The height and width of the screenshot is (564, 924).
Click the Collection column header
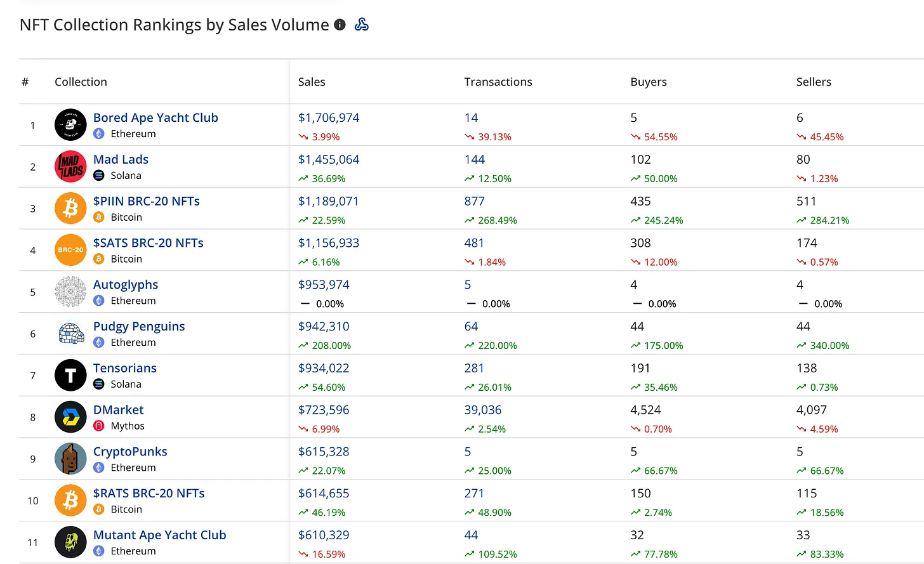coord(81,82)
